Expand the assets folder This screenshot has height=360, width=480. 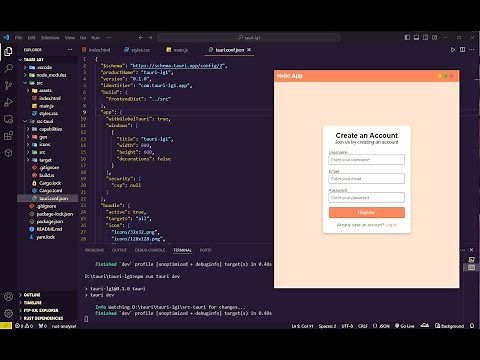[45, 90]
